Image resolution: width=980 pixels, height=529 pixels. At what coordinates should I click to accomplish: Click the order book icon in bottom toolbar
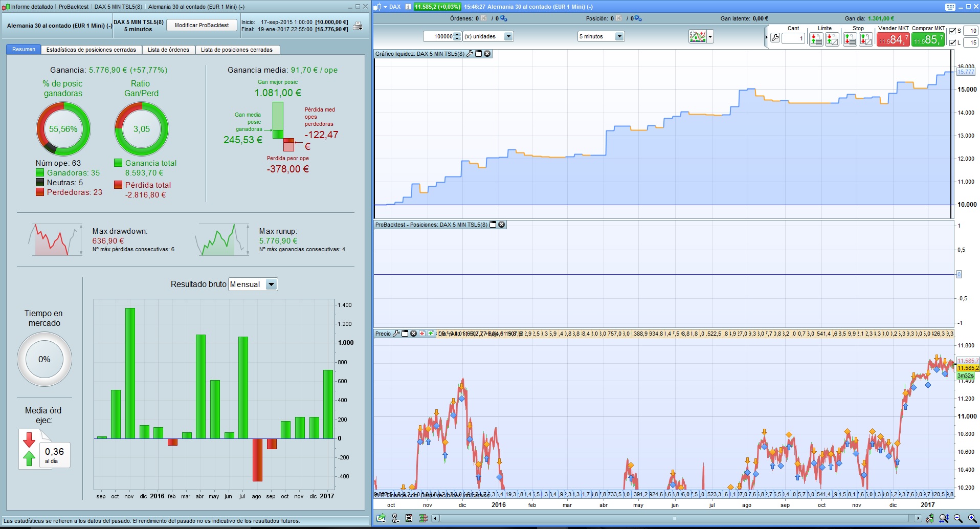tap(423, 518)
